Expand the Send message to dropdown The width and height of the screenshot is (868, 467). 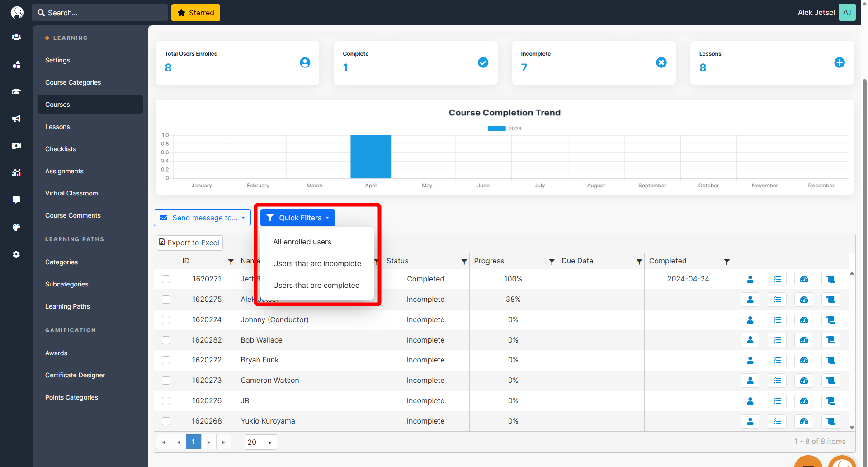pyautogui.click(x=202, y=218)
